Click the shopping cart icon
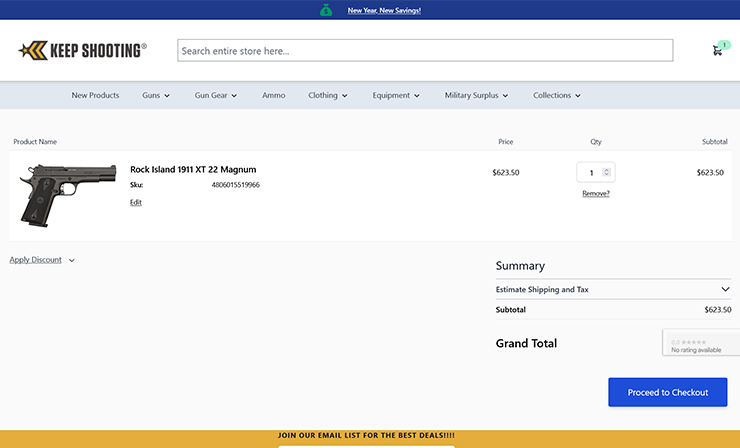This screenshot has height=448, width=740. (x=717, y=50)
